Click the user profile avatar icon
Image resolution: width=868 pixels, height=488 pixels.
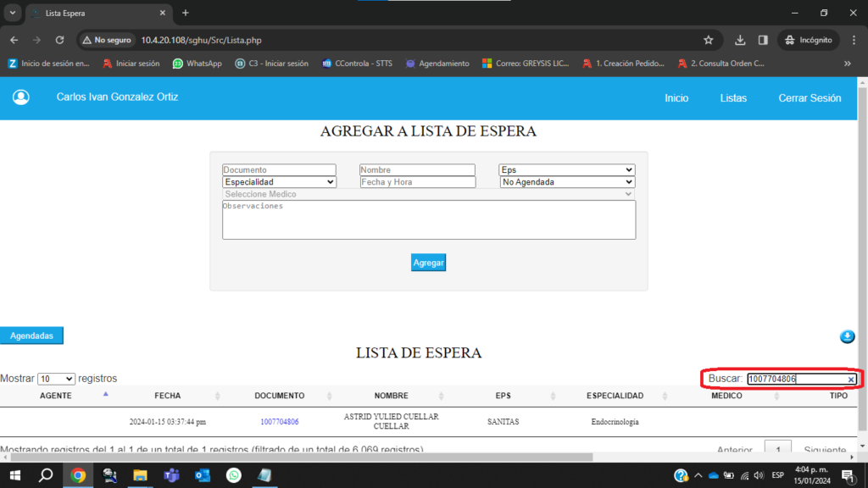coord(21,97)
